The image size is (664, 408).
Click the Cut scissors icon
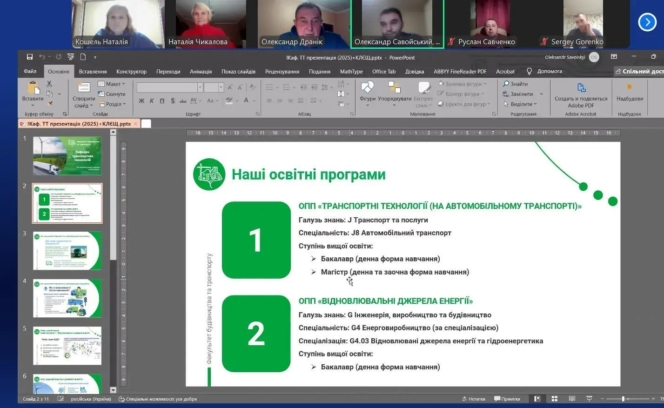52,84
